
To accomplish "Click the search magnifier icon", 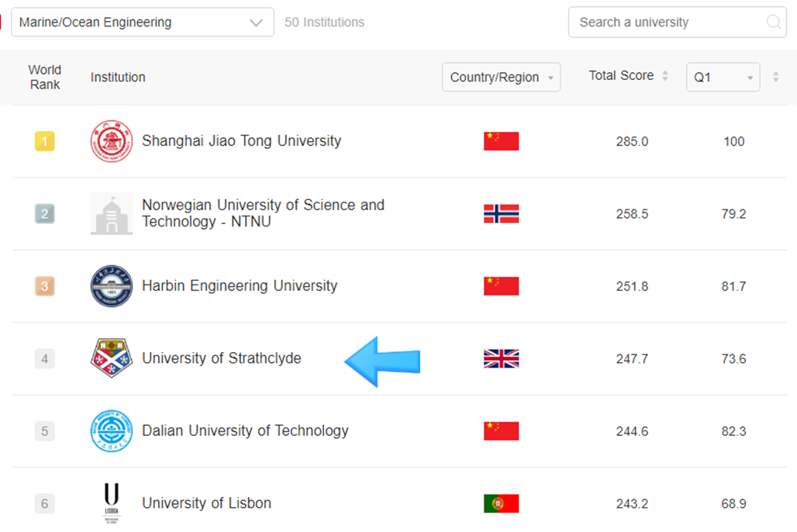I will (x=774, y=22).
